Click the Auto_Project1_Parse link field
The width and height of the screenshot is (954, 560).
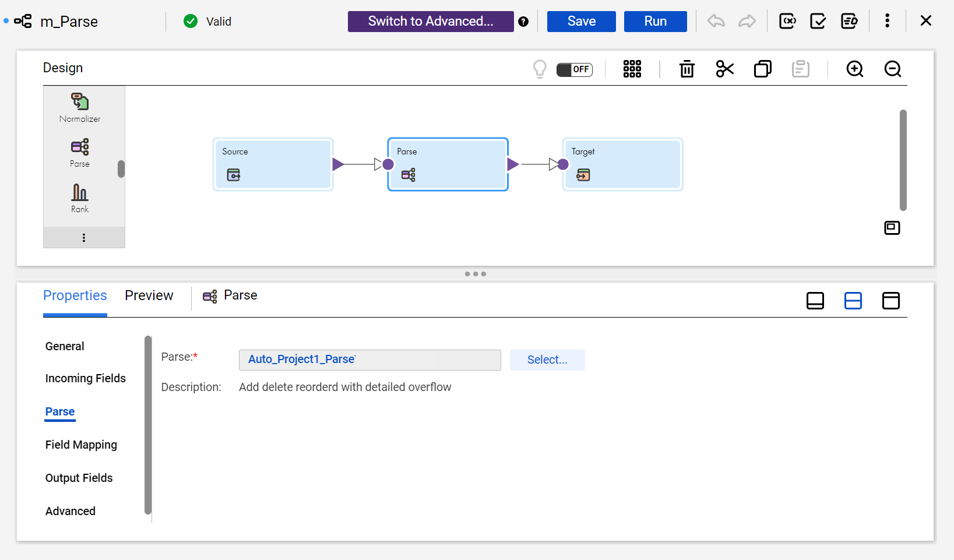pos(369,360)
